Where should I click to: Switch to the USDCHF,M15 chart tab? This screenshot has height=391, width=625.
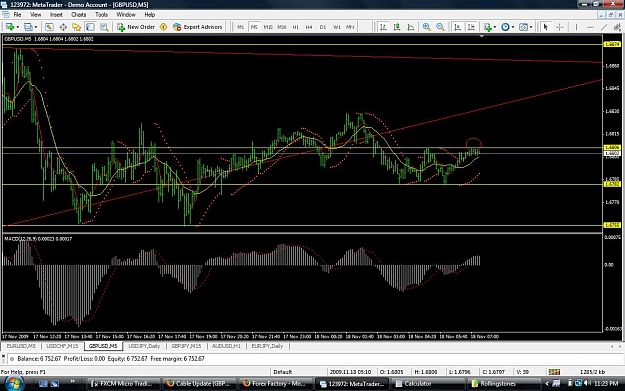(x=62, y=346)
